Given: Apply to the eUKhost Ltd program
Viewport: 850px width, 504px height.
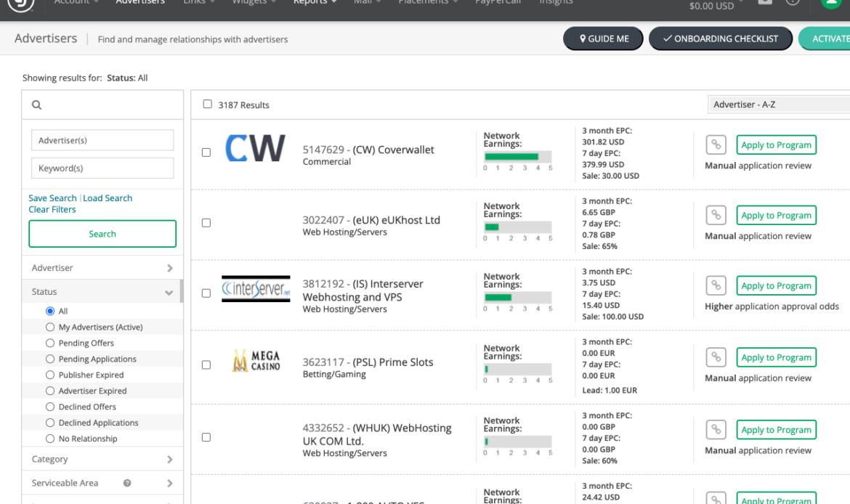Looking at the screenshot, I should 777,215.
